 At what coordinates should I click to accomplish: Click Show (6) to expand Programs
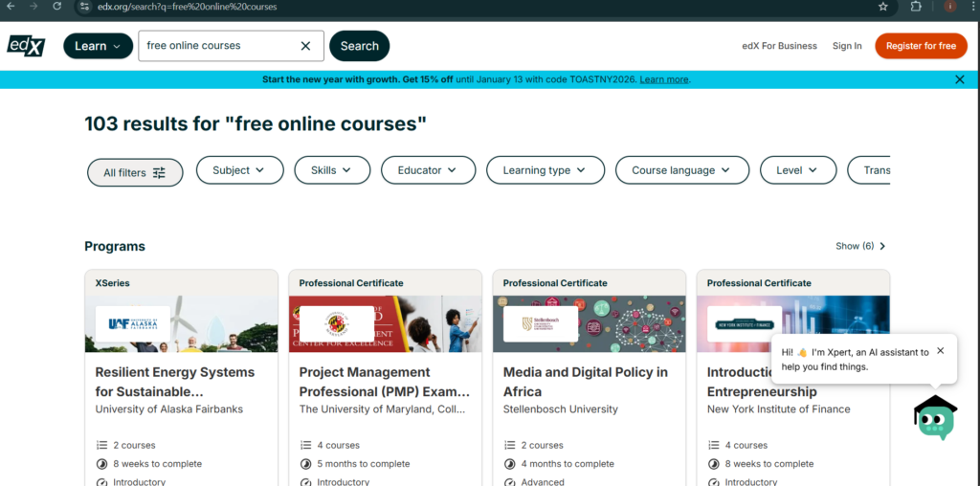[860, 246]
